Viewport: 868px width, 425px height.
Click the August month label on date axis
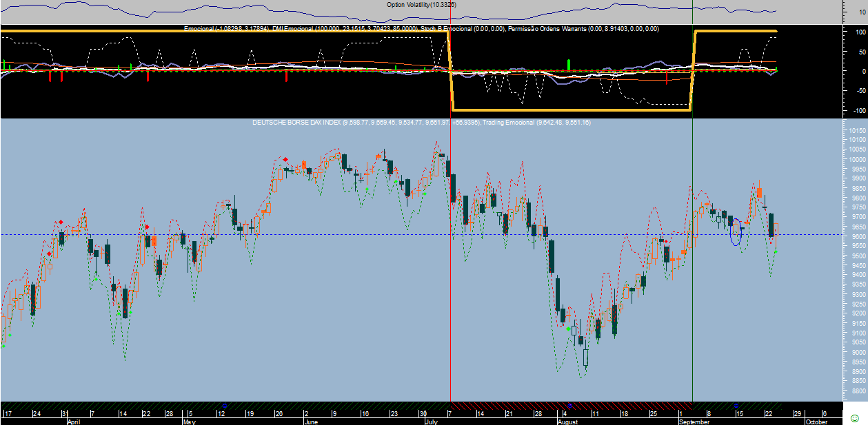(x=567, y=421)
